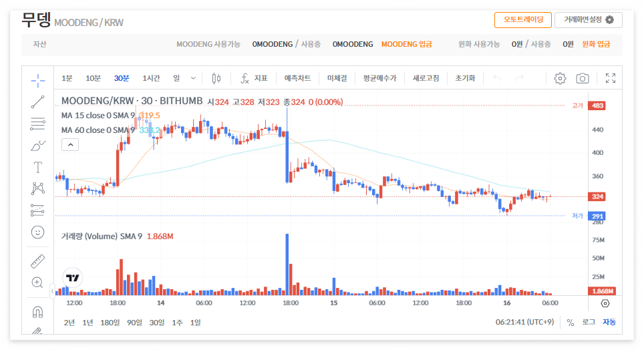The width and height of the screenshot is (644, 350).
Task: Toggle 로그 logarithmic scale
Action: point(589,323)
